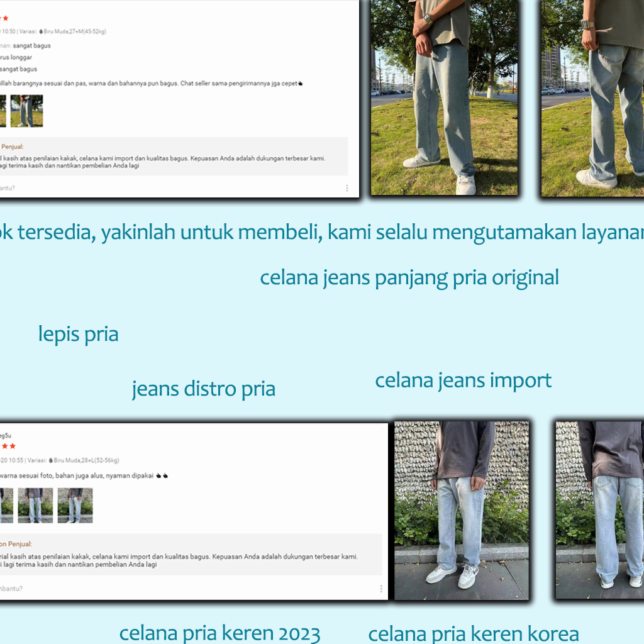Click the front-view jeans photo on grass
Image resolution: width=644 pixels, height=644 pixels.
click(x=444, y=97)
